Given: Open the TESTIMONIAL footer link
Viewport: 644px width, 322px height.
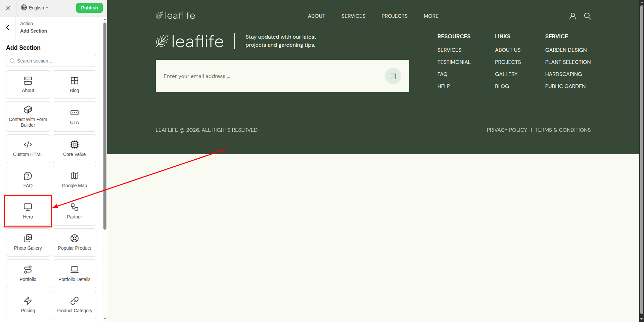Looking at the screenshot, I should pos(454,62).
